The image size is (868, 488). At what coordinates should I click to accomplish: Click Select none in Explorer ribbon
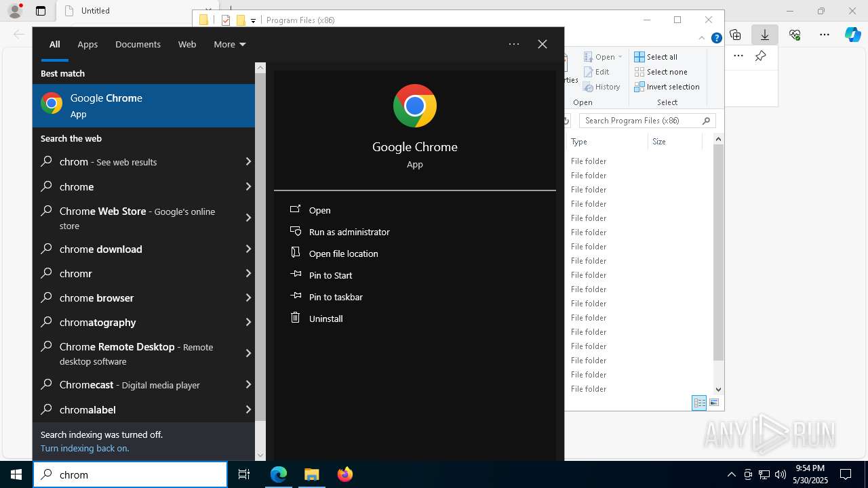click(660, 72)
